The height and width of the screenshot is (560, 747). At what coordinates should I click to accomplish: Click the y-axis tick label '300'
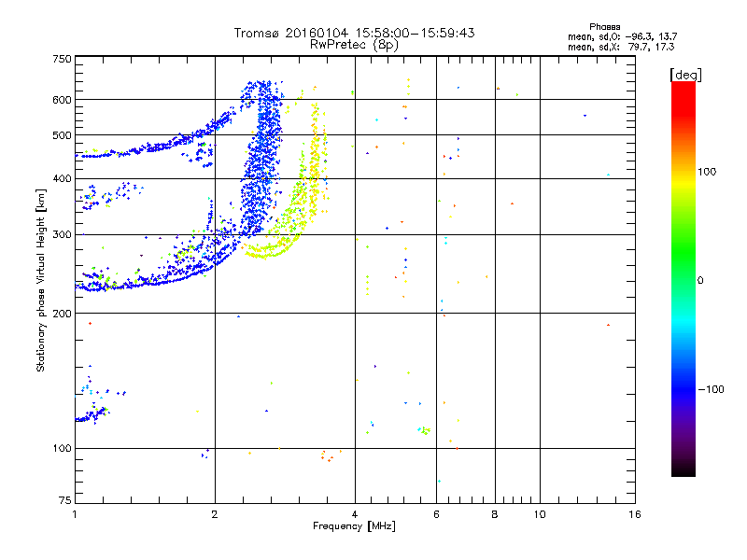point(62,235)
